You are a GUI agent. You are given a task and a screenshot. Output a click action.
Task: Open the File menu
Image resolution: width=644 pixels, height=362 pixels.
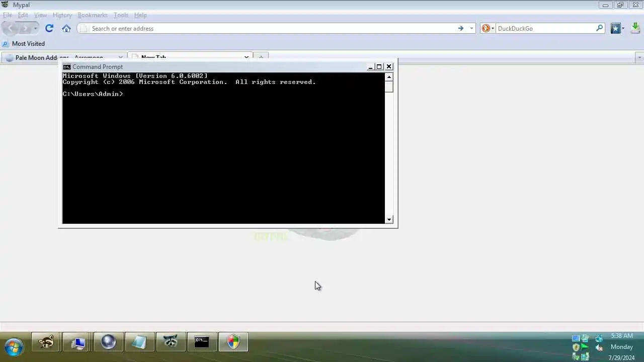click(x=8, y=15)
